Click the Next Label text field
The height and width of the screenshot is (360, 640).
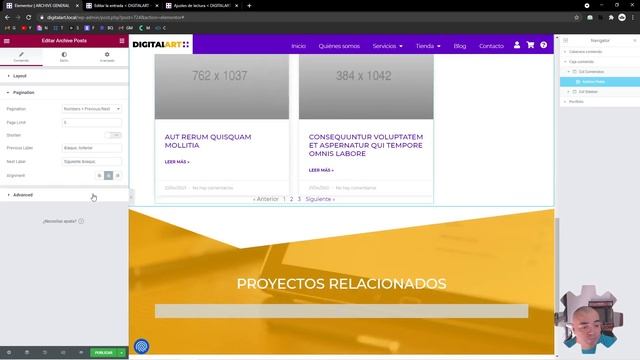point(92,162)
